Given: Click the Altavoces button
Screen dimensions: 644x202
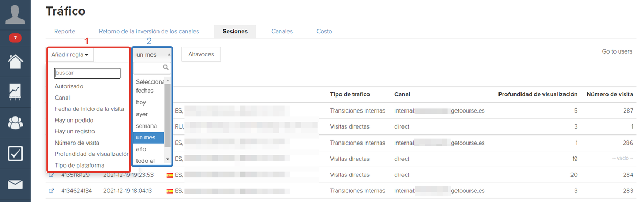Looking at the screenshot, I should coord(201,54).
